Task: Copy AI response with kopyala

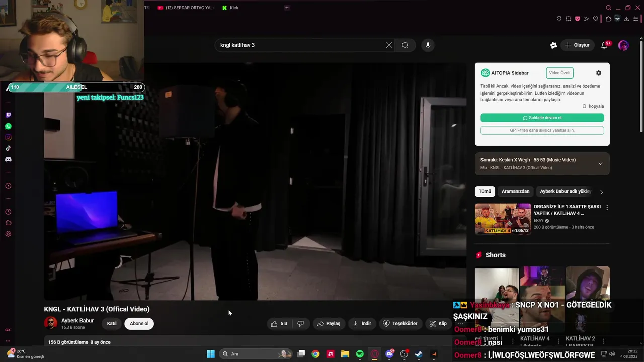Action: coord(593,106)
